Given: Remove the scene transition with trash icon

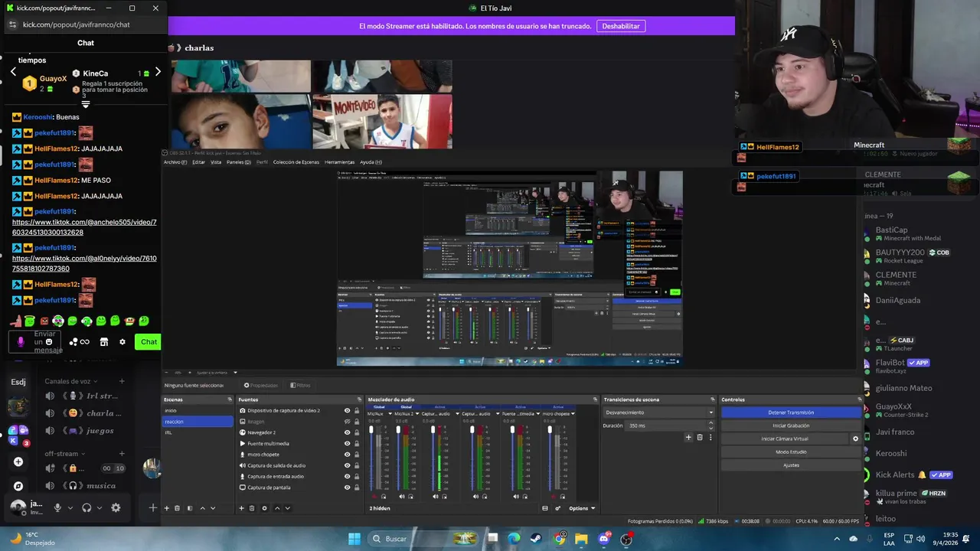Looking at the screenshot, I should 700,438.
